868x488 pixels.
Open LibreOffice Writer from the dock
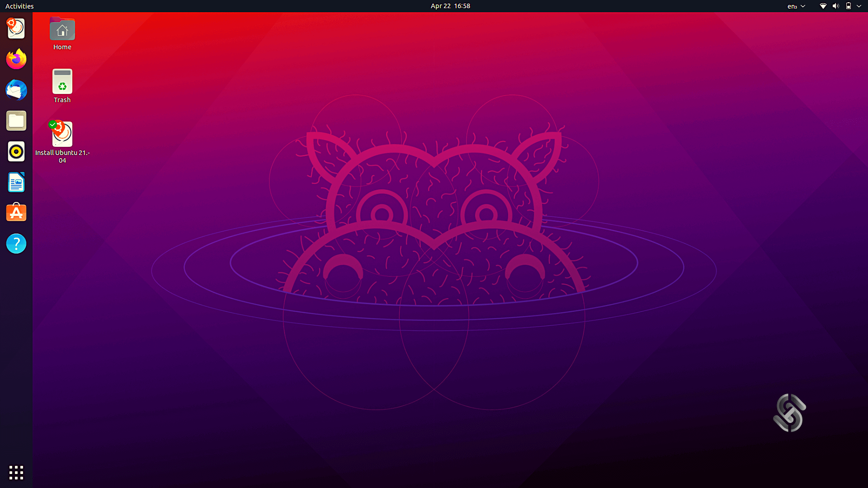tap(16, 182)
